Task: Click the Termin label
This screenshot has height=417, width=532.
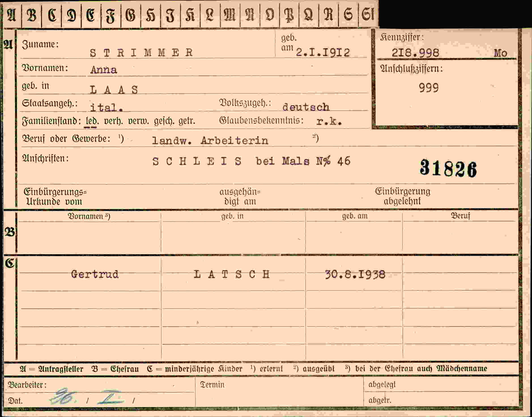Action: (x=212, y=385)
